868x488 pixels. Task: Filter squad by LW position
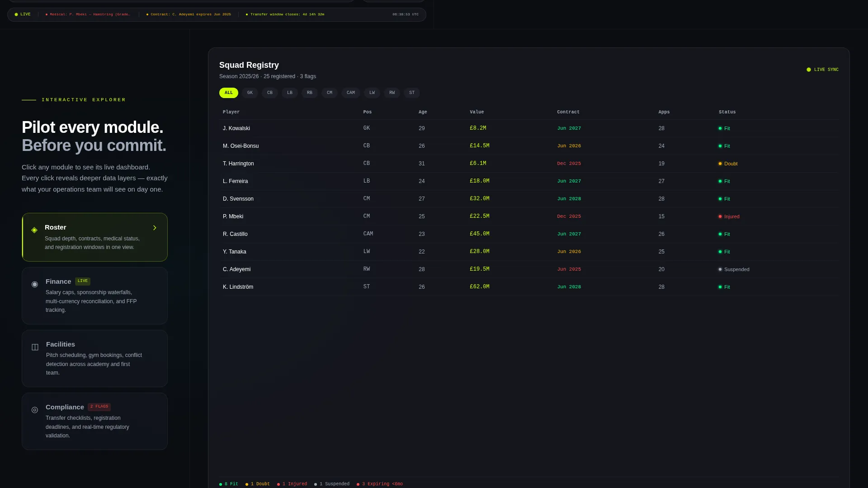coord(372,93)
